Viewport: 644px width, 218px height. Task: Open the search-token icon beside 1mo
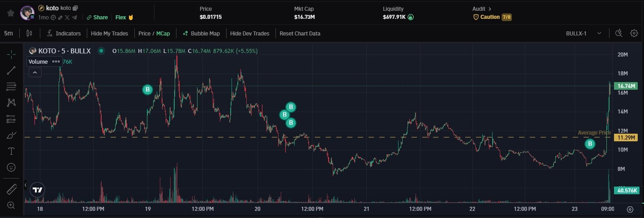[x=53, y=17]
